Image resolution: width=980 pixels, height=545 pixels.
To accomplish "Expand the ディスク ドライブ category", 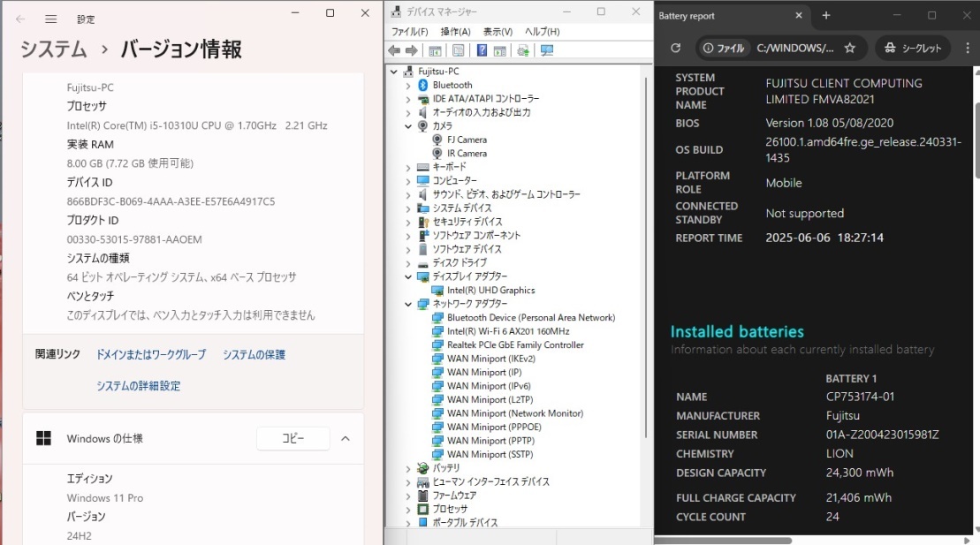I will tap(408, 263).
